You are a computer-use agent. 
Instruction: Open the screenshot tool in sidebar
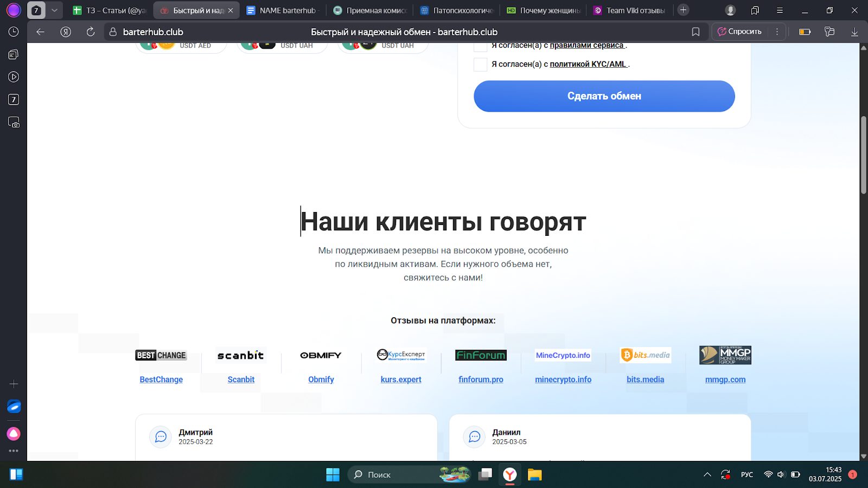click(x=14, y=123)
